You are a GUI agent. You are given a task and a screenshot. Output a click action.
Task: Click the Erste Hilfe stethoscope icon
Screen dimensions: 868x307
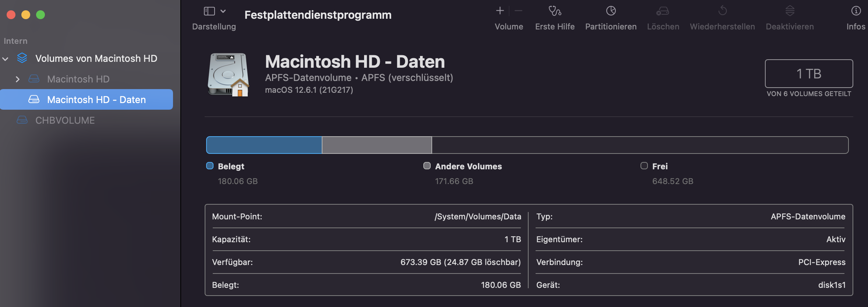(555, 11)
